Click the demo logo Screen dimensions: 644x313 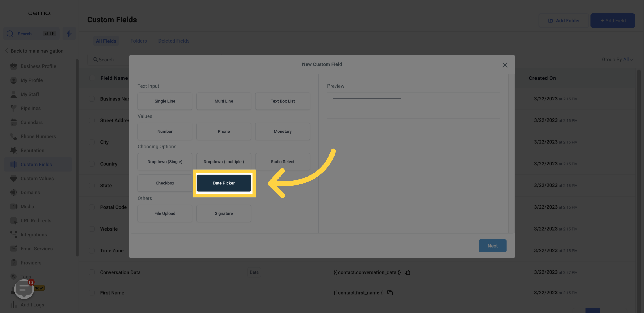(39, 13)
